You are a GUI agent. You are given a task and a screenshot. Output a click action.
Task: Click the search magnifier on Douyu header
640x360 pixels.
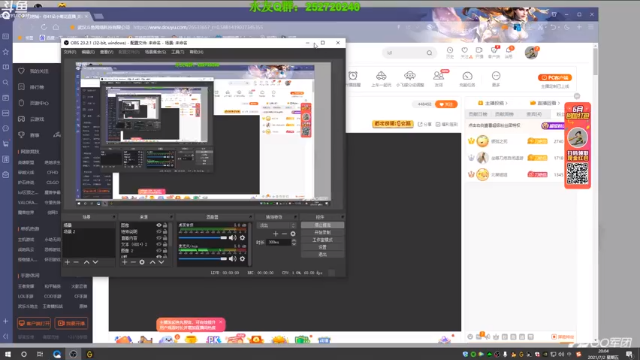(x=429, y=53)
